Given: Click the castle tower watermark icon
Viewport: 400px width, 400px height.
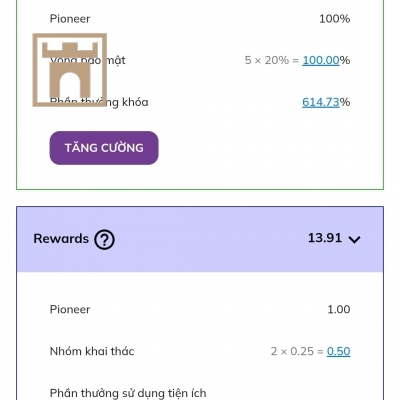Looking at the screenshot, I should pos(70,70).
